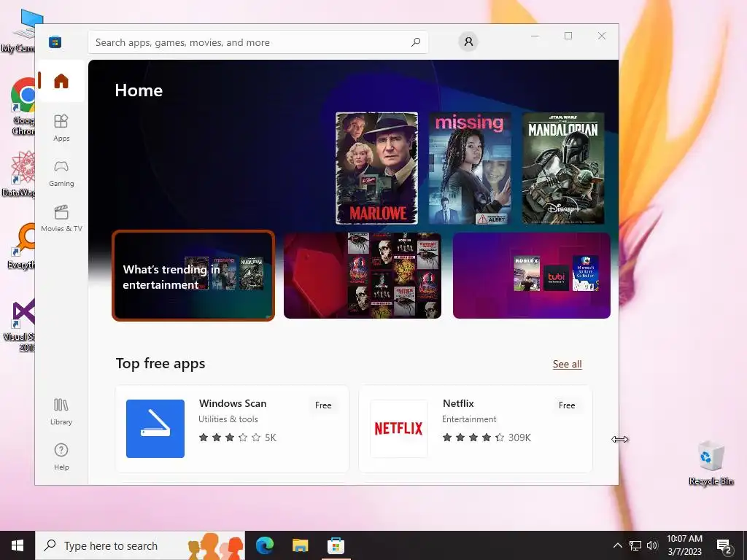
Task: Focus the Store search apps field
Action: pyautogui.click(x=258, y=42)
